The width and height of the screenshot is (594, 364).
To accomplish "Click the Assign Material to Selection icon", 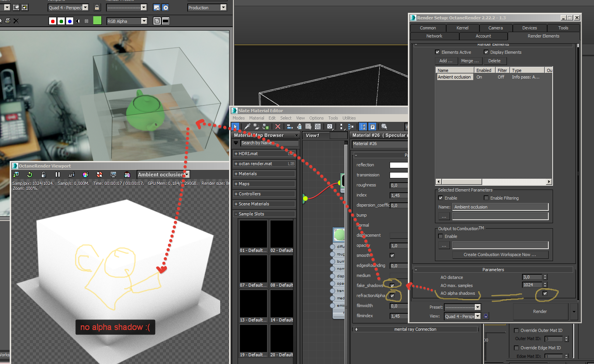I will (265, 126).
